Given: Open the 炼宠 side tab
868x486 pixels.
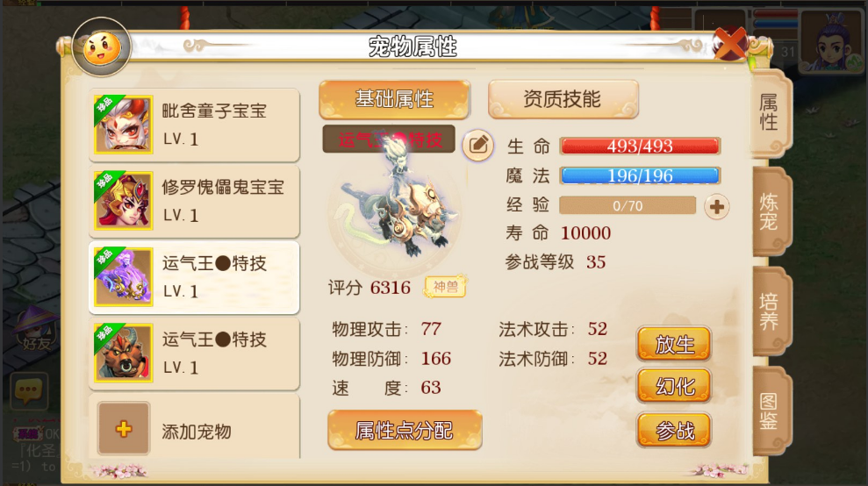Looking at the screenshot, I should coord(770,211).
